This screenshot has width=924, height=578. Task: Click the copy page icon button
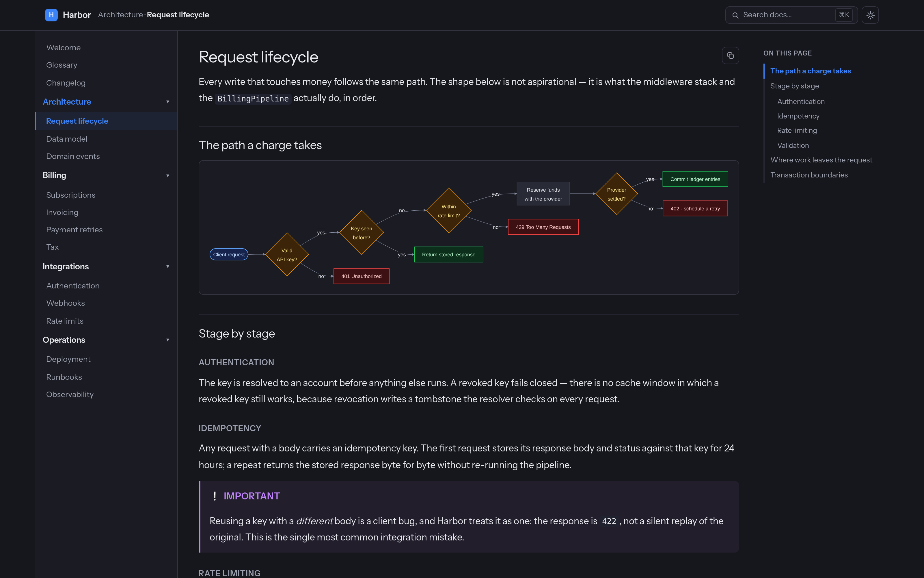(x=730, y=56)
